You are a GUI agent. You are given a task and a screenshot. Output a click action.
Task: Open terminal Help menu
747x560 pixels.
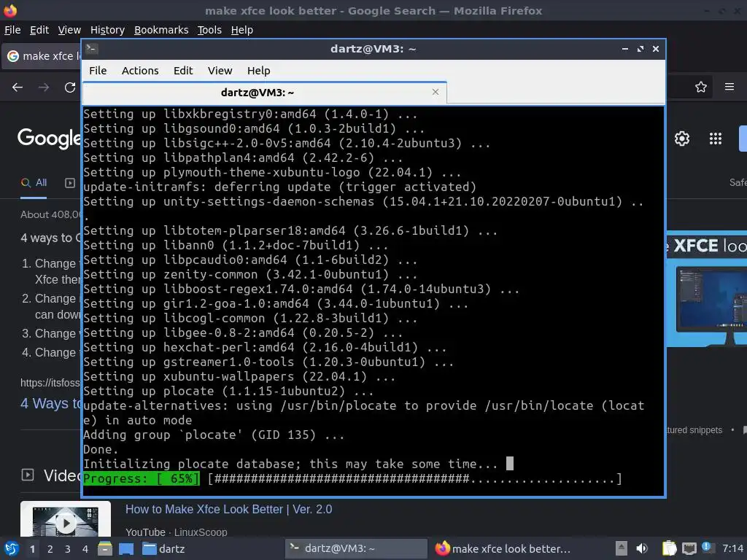pos(259,71)
